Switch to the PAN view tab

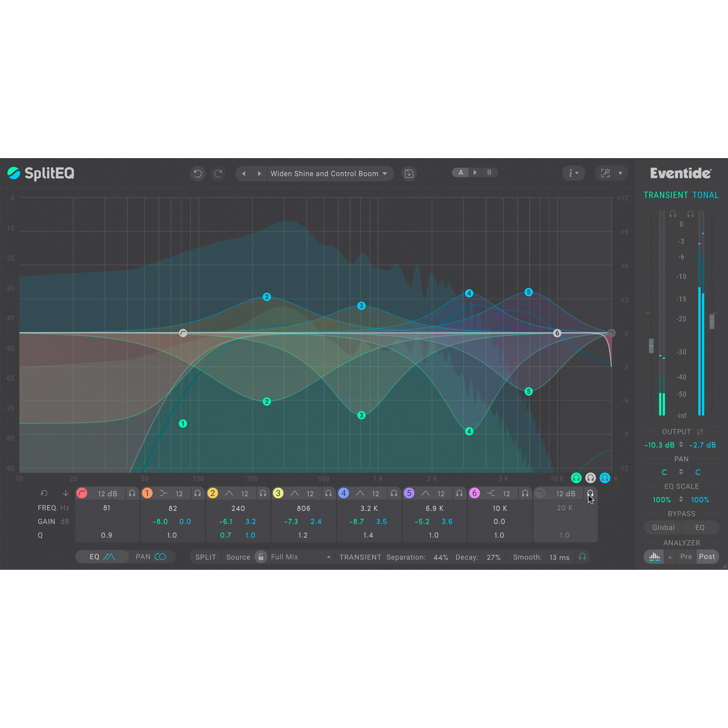click(151, 557)
